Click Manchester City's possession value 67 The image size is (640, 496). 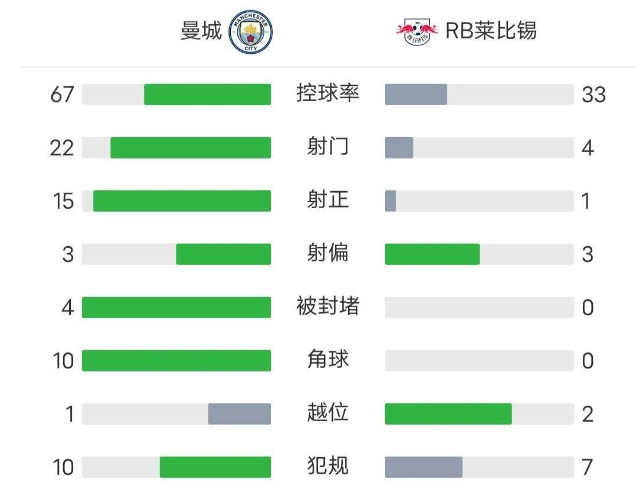[63, 95]
